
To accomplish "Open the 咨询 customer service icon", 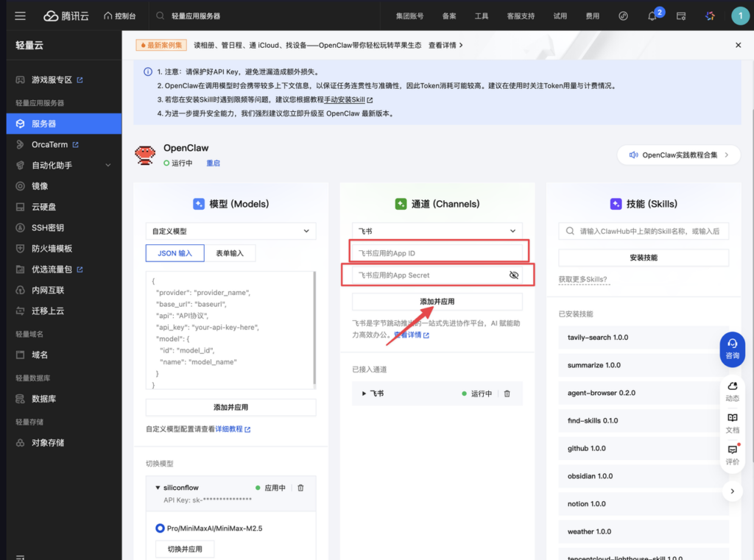I will 732,348.
